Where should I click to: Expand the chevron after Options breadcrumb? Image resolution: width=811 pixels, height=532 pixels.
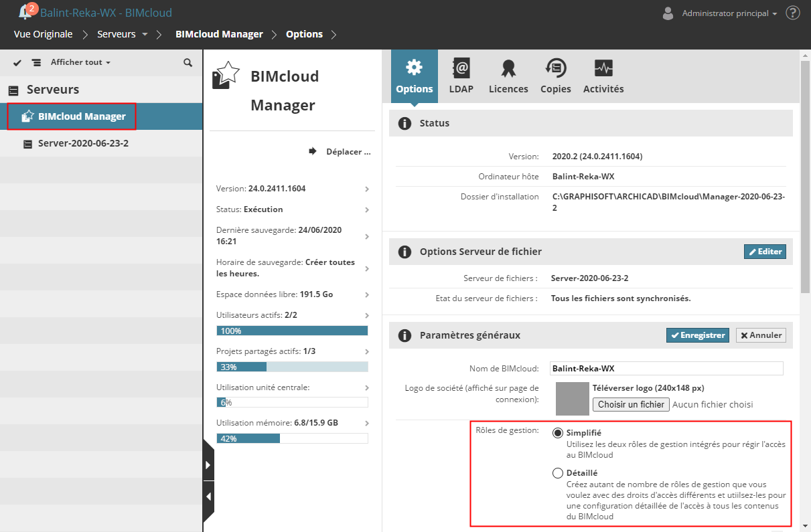(x=334, y=34)
